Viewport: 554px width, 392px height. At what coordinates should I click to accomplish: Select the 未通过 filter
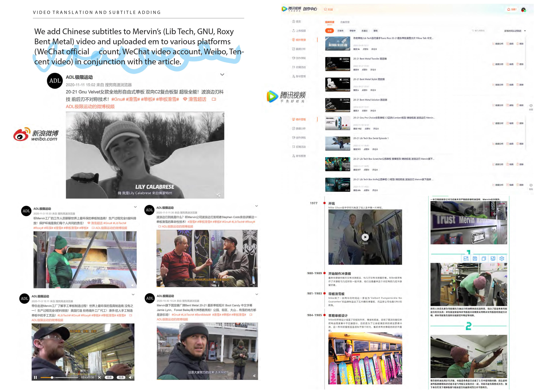point(364,31)
